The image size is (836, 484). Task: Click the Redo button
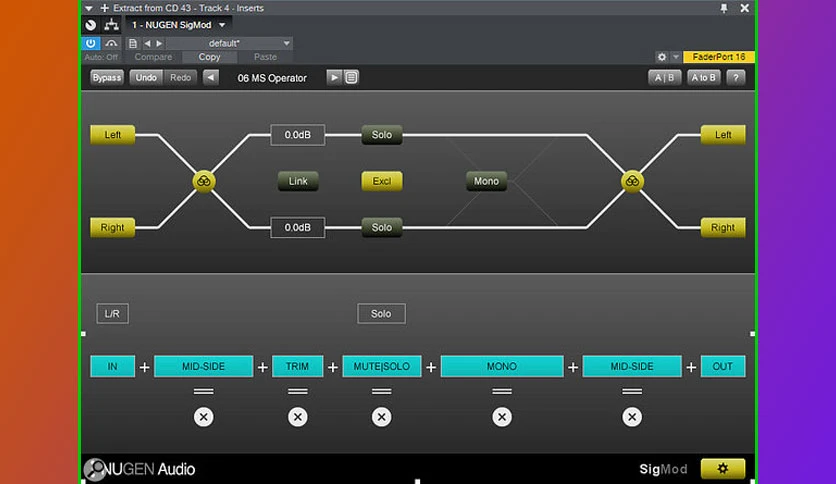[180, 78]
